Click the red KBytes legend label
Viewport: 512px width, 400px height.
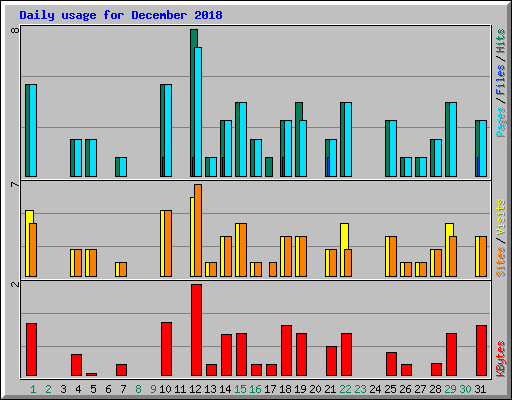pyautogui.click(x=501, y=359)
